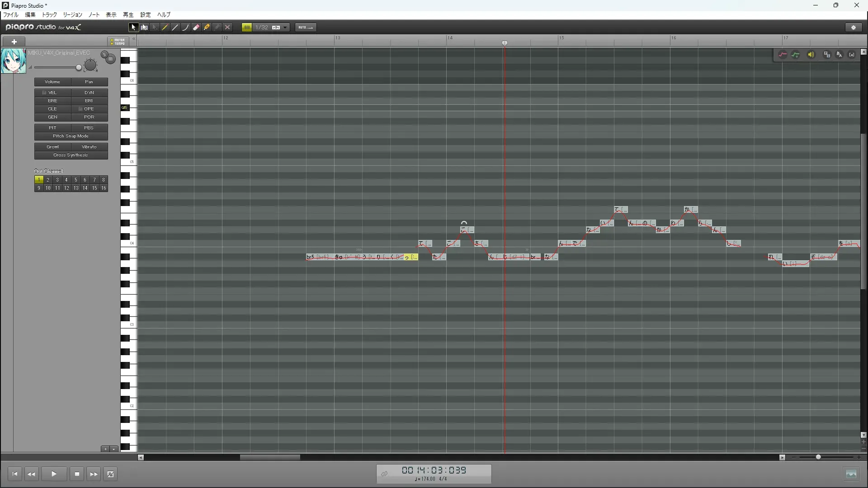Screen dimensions: 868x488
Task: Toggle the pink pitch curve display
Action: point(783,55)
